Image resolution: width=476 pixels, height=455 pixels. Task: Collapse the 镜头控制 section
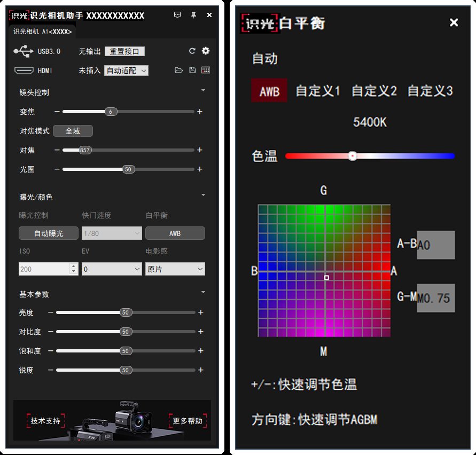pyautogui.click(x=203, y=90)
